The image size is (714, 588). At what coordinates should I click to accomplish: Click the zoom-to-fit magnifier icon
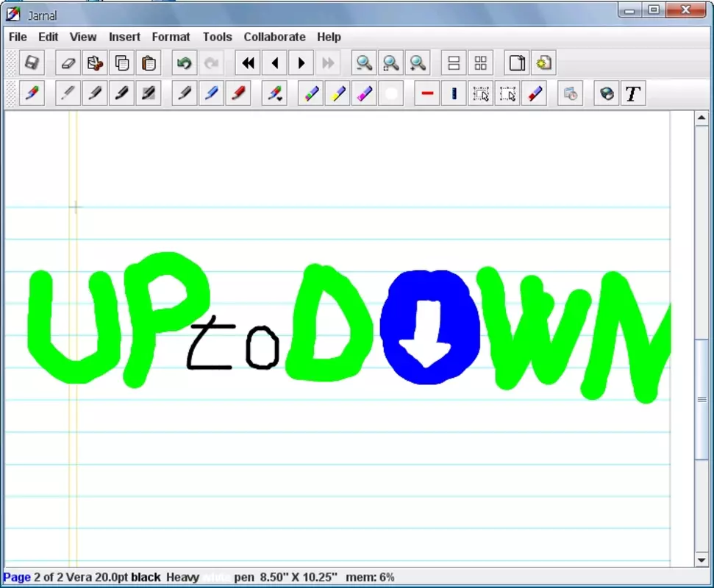pos(391,62)
